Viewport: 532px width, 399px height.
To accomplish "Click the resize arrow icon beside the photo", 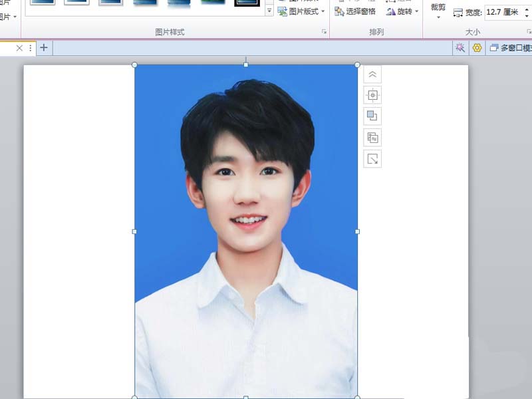I will (x=372, y=158).
